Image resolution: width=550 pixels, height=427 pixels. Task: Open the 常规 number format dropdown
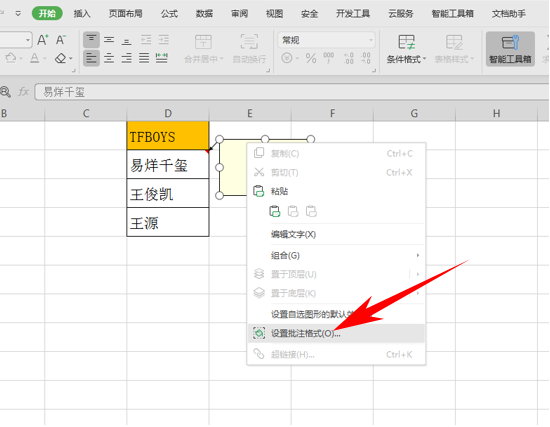pyautogui.click(x=326, y=40)
